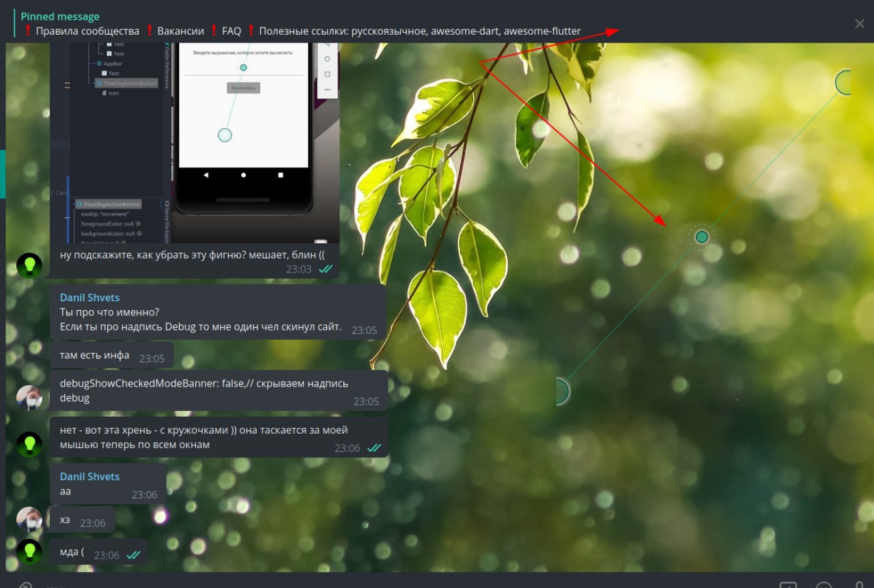
Task: Open the русскоязычное useful link
Action: [x=388, y=31]
